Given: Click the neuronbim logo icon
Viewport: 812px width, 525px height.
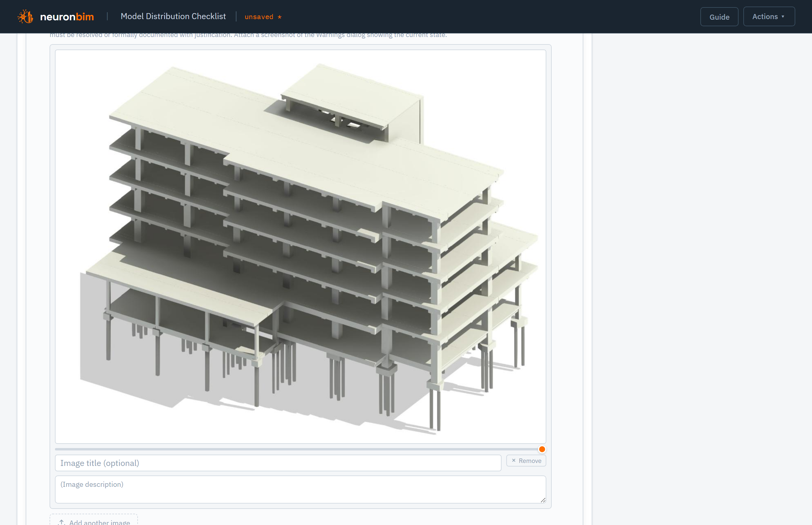Looking at the screenshot, I should pos(26,17).
